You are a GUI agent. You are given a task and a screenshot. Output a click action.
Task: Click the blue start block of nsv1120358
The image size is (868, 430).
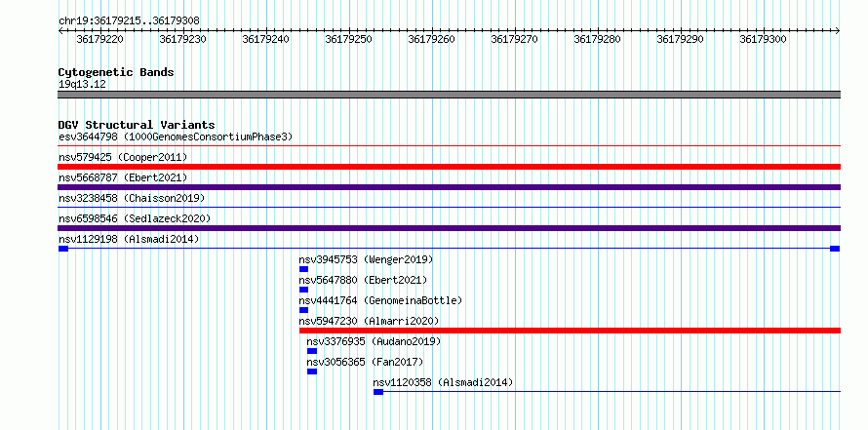click(x=378, y=392)
